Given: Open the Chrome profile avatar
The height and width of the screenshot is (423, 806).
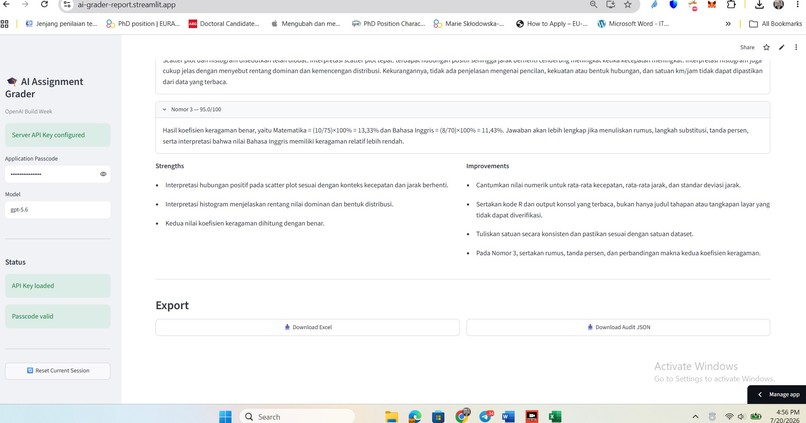Looking at the screenshot, I should [x=779, y=5].
